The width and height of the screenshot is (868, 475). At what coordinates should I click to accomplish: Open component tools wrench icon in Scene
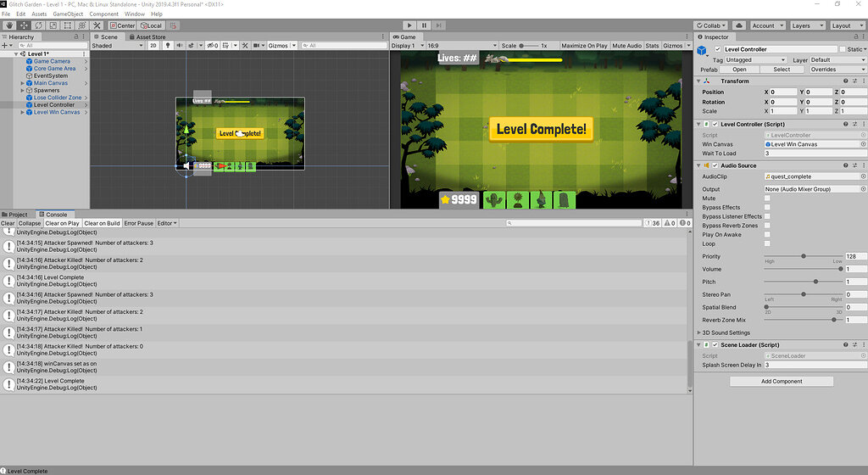coord(245,46)
